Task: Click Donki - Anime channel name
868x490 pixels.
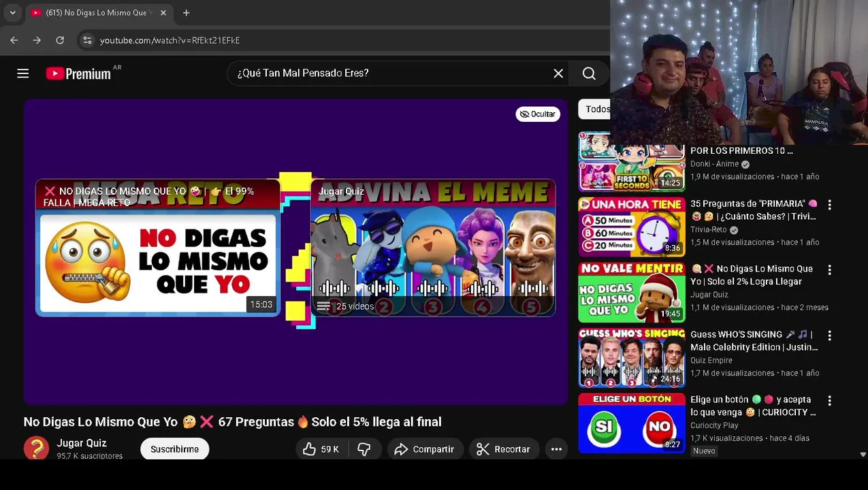Action: coord(714,164)
